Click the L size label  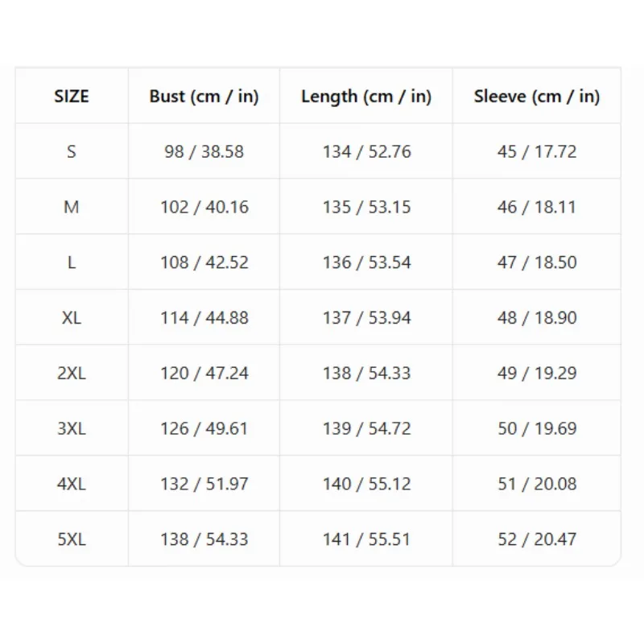pyautogui.click(x=72, y=262)
